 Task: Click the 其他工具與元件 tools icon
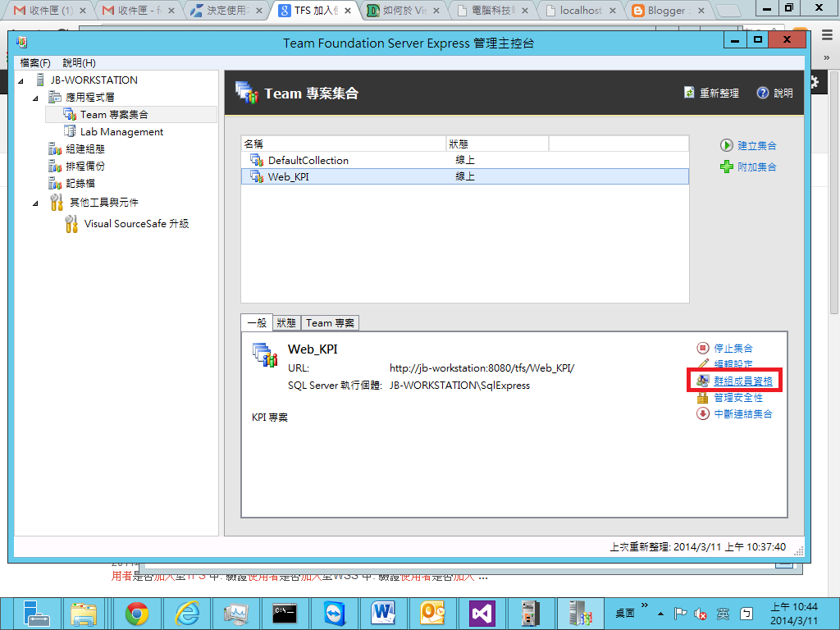pyautogui.click(x=57, y=202)
